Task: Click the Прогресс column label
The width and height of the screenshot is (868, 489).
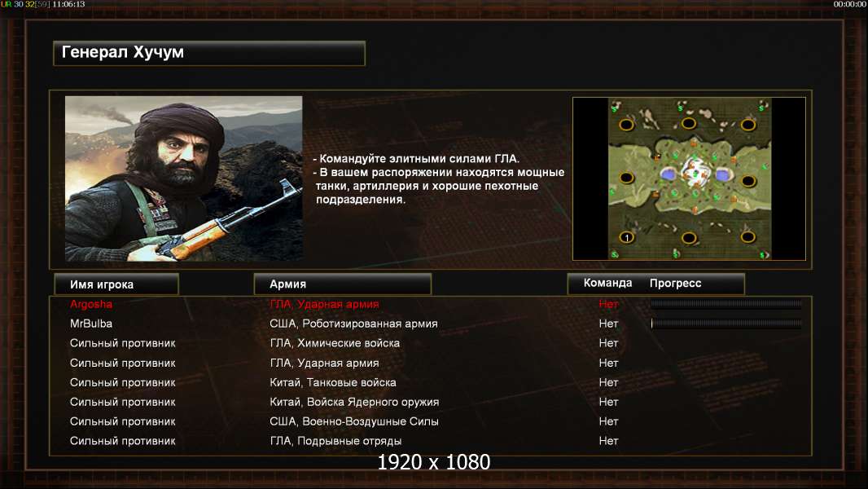Action: tap(675, 283)
